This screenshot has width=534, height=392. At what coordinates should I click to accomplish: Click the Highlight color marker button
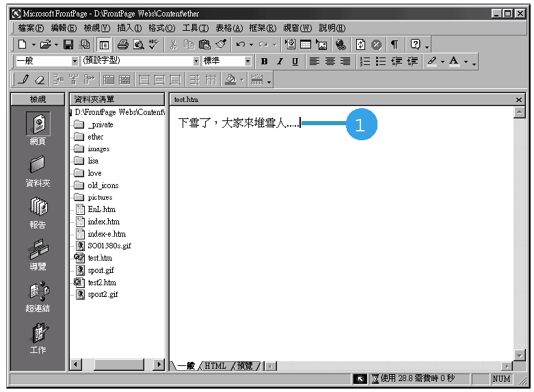pos(432,62)
